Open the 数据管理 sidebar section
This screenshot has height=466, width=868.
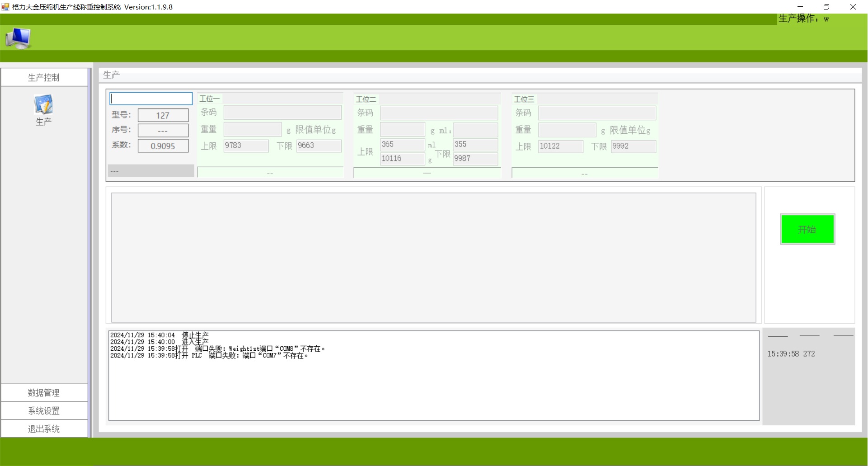[44, 393]
